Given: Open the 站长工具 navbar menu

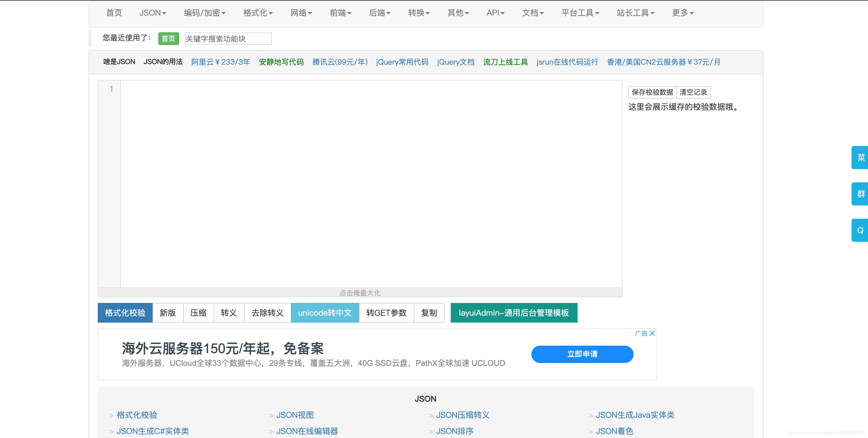Looking at the screenshot, I should point(636,13).
